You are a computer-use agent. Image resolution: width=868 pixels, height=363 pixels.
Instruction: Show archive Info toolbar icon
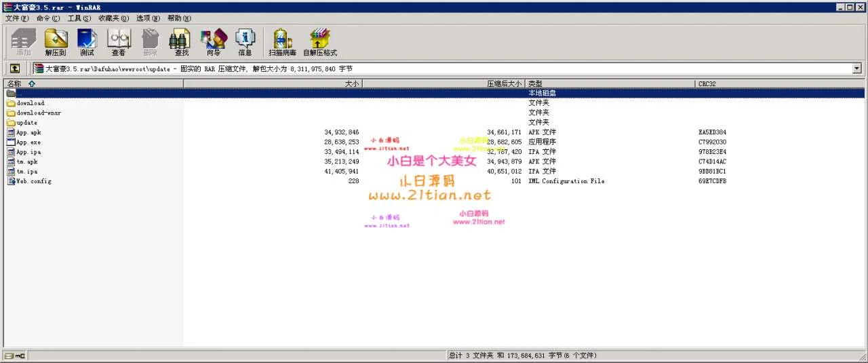click(x=245, y=42)
